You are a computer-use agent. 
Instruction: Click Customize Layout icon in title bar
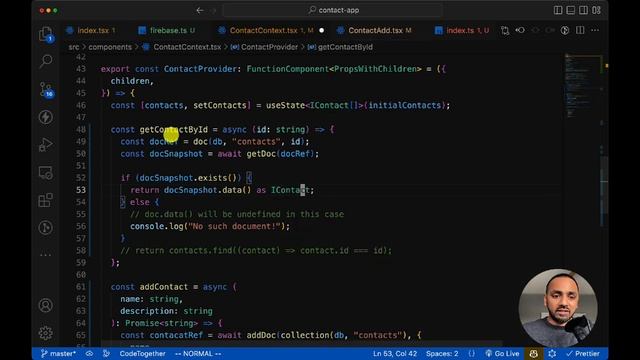(x=596, y=10)
